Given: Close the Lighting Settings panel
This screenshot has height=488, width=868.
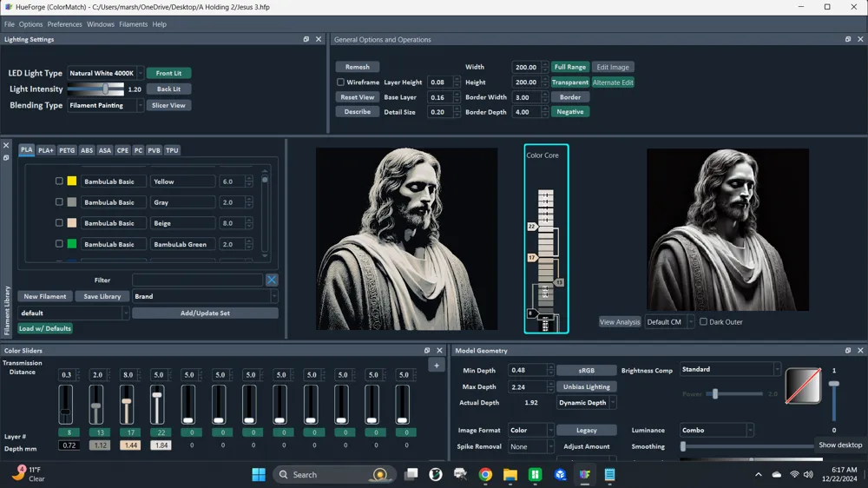Looking at the screenshot, I should 319,39.
